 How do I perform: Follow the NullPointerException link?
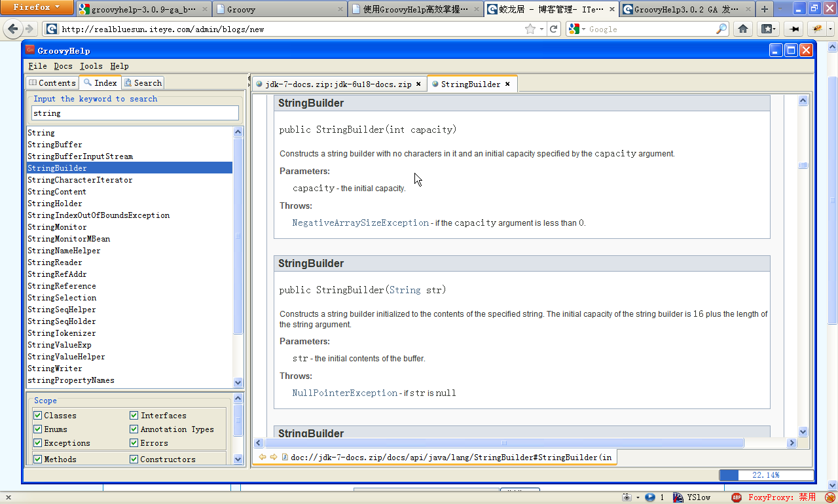click(x=345, y=393)
